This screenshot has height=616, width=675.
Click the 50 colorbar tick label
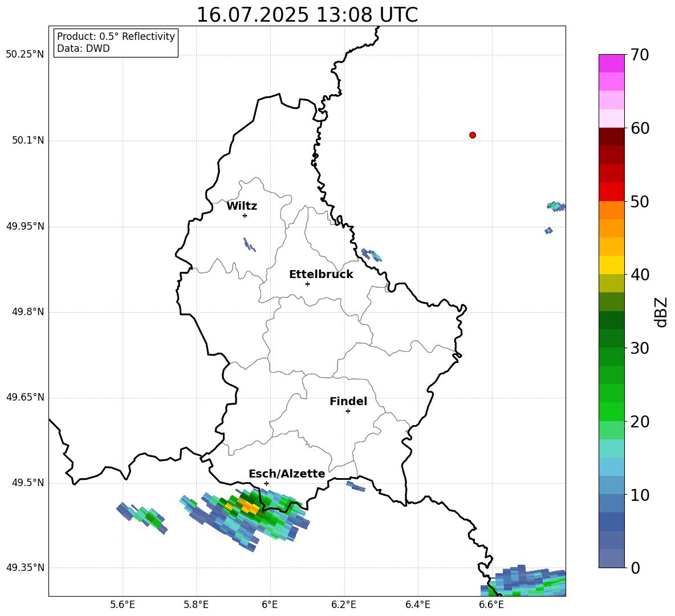click(640, 201)
